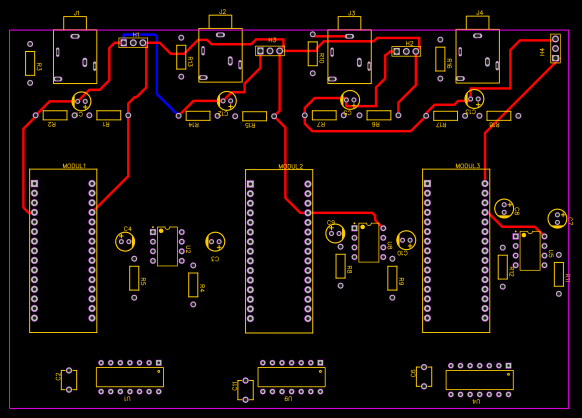Select the J4 jack connector footprint
Viewport: 582px width, 418px height.
[477, 50]
